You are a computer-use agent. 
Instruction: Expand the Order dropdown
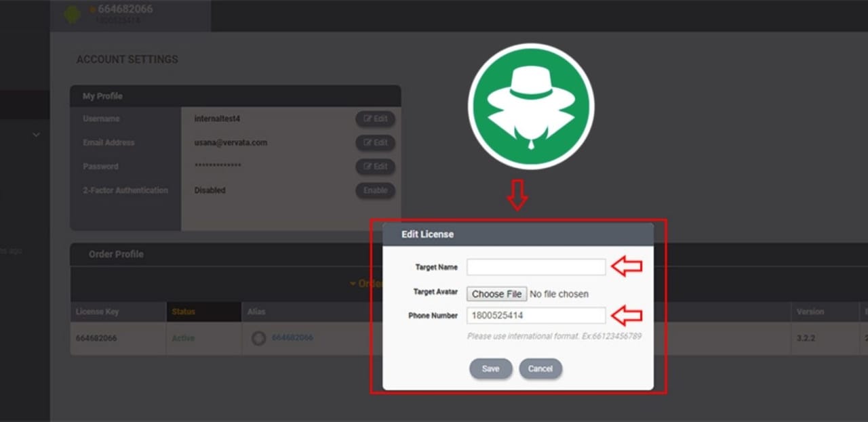click(363, 283)
